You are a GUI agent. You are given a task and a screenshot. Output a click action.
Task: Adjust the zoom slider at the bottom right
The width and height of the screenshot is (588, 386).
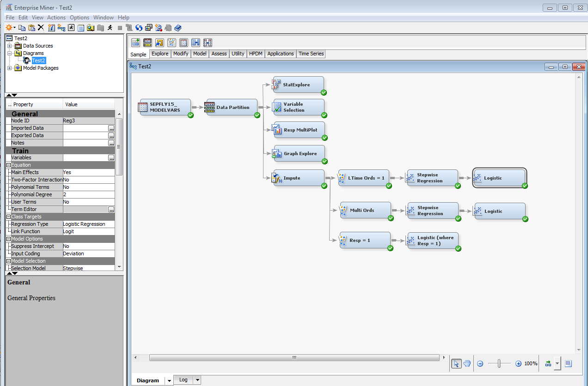pyautogui.click(x=499, y=363)
